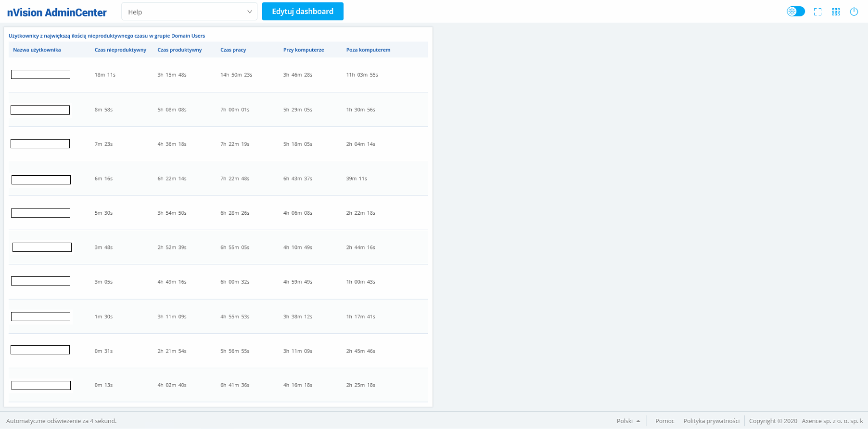Click the widget title about Domain Users
Screen dimensions: 868x429
click(x=107, y=36)
